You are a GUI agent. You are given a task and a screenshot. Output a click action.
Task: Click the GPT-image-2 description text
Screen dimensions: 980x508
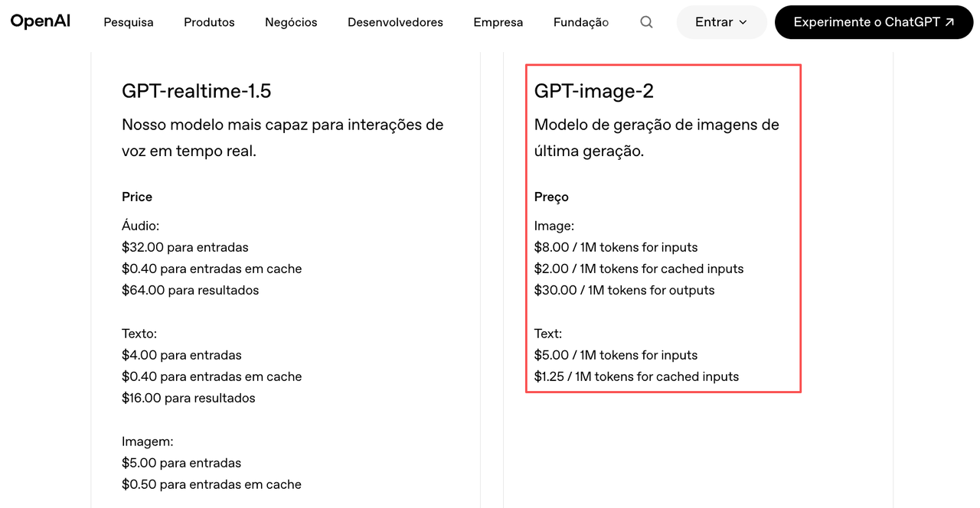[x=657, y=138]
